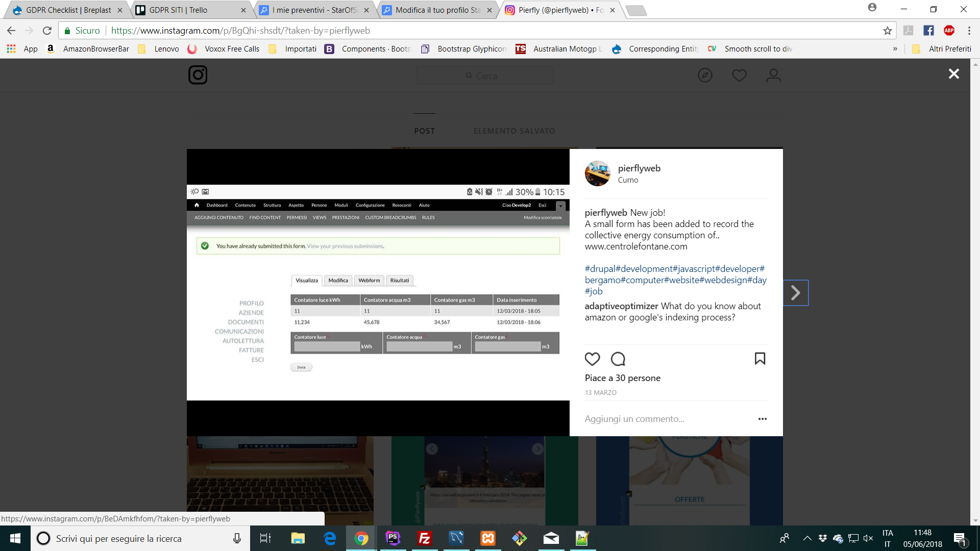The height and width of the screenshot is (551, 980).
Task: Save post with bookmark icon
Action: 759,359
